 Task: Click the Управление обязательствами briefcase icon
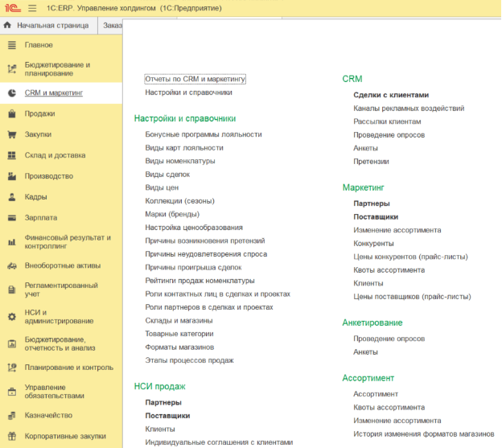click(12, 392)
